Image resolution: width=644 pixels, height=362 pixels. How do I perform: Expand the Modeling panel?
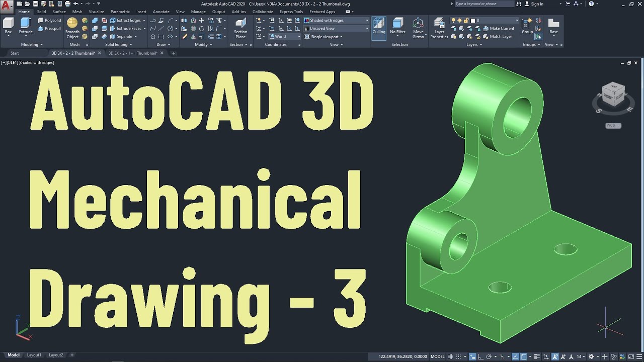[32, 44]
